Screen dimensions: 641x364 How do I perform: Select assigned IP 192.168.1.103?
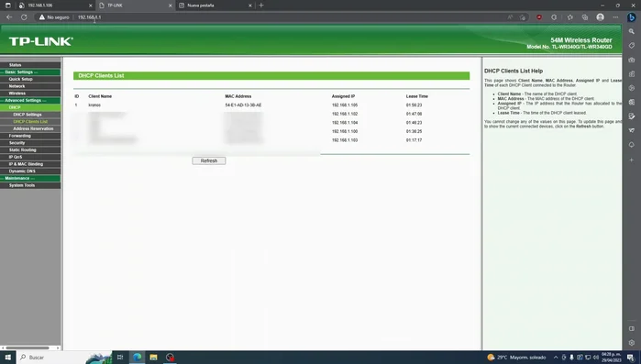point(345,140)
